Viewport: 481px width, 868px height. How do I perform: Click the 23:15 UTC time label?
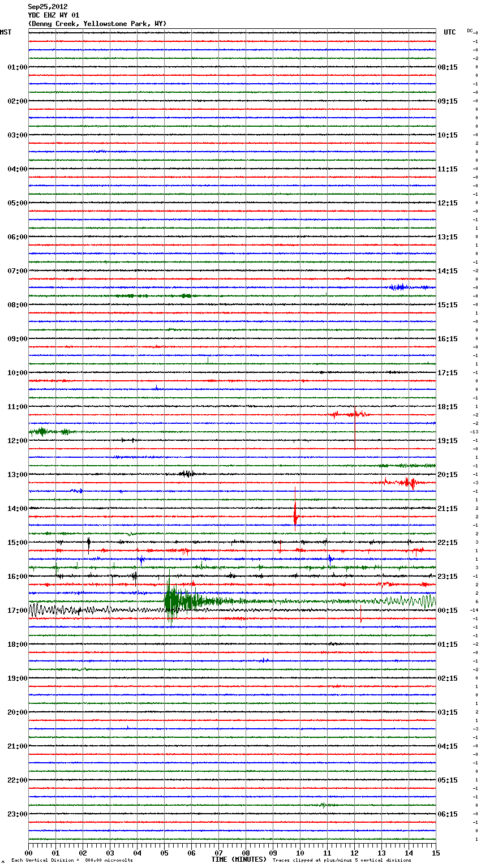[448, 577]
